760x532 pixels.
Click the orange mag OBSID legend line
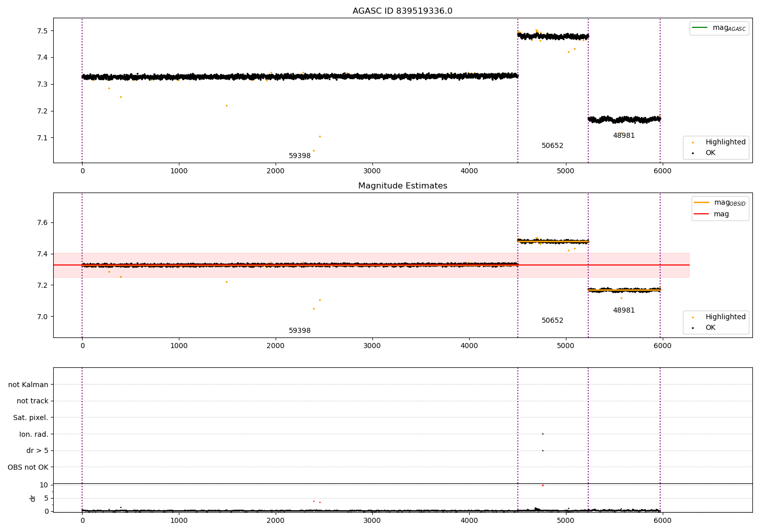702,202
